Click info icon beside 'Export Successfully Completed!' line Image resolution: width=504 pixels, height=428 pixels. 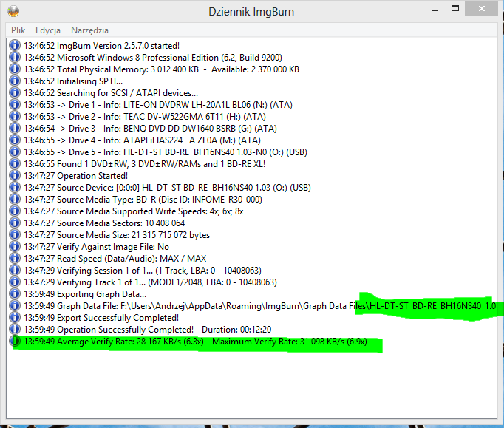coord(15,317)
